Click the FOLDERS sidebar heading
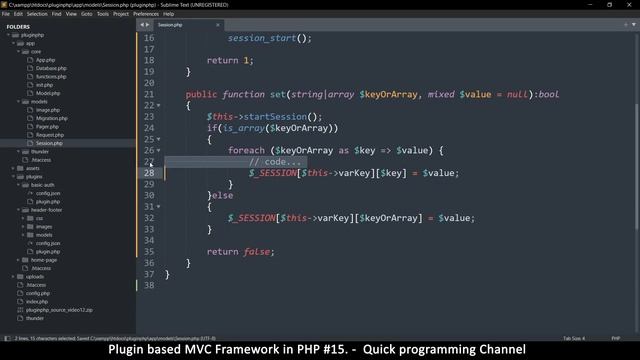 18,27
